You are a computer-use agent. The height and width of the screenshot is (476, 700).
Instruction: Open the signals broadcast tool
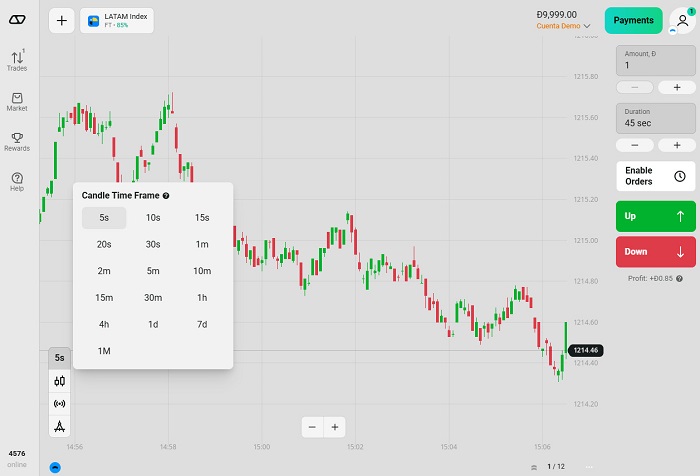pyautogui.click(x=59, y=404)
